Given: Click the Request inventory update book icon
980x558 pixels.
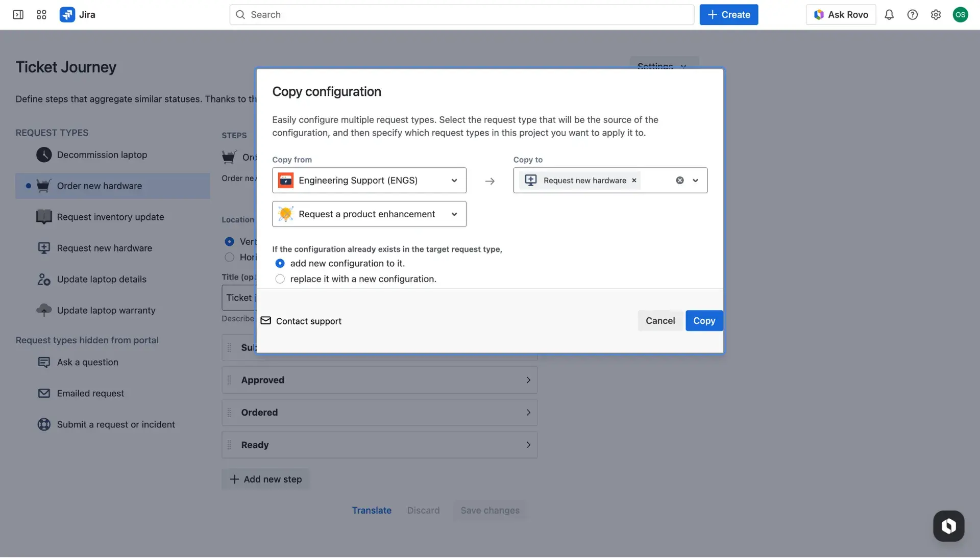Looking at the screenshot, I should pos(44,217).
